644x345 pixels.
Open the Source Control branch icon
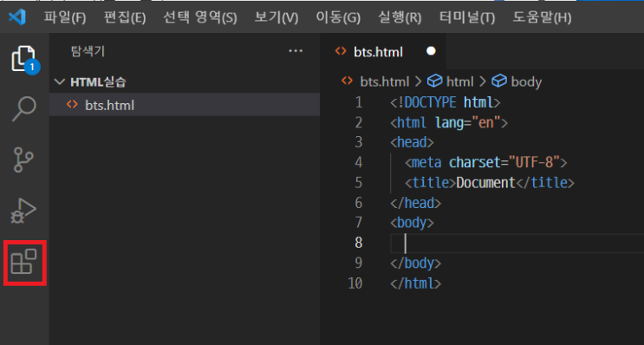point(23,159)
